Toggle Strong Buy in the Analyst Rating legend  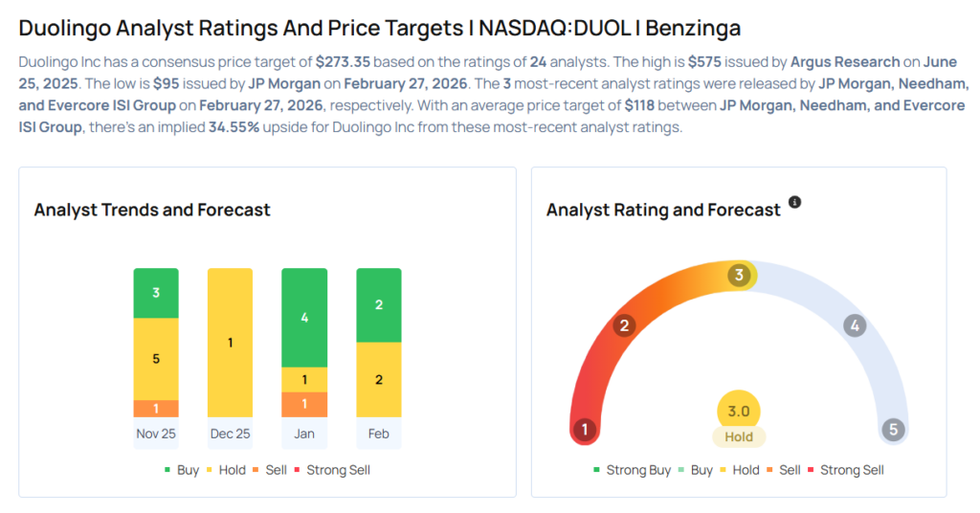pos(632,470)
